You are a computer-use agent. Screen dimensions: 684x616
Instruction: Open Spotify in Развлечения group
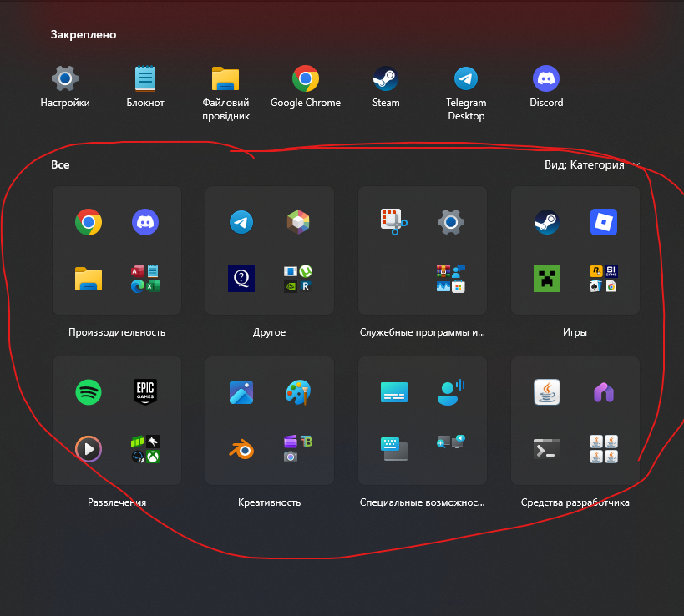(89, 392)
